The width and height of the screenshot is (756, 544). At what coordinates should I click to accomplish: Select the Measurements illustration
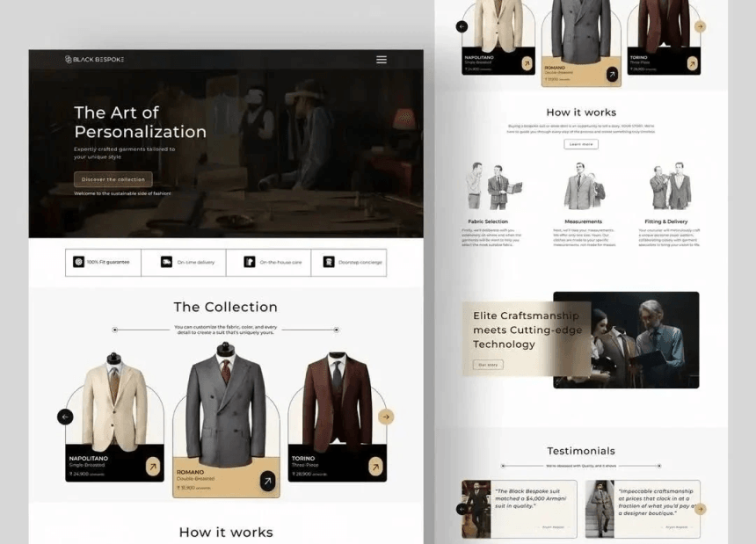583,186
